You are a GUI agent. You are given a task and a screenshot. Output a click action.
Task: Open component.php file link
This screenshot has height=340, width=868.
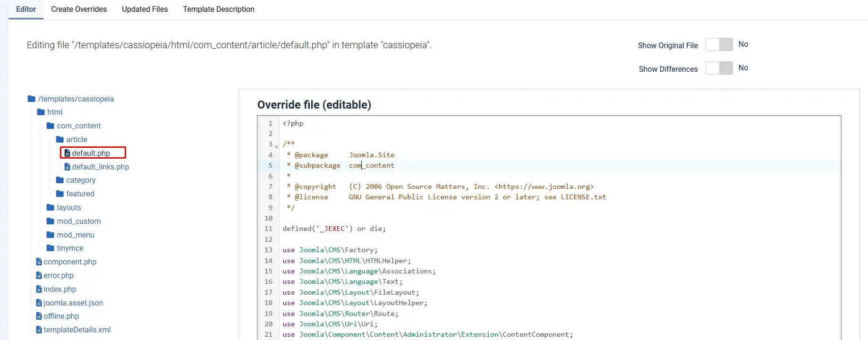(70, 262)
